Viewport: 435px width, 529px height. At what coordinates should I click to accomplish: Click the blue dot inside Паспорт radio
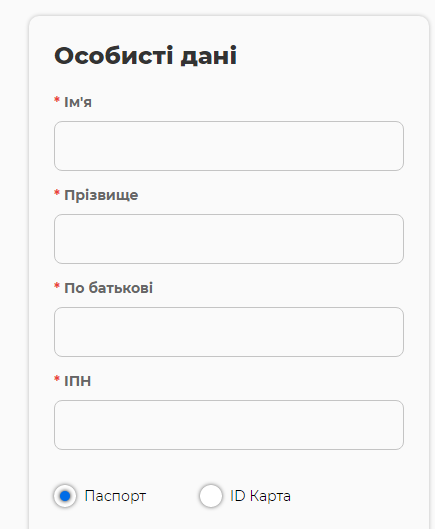pyautogui.click(x=65, y=496)
